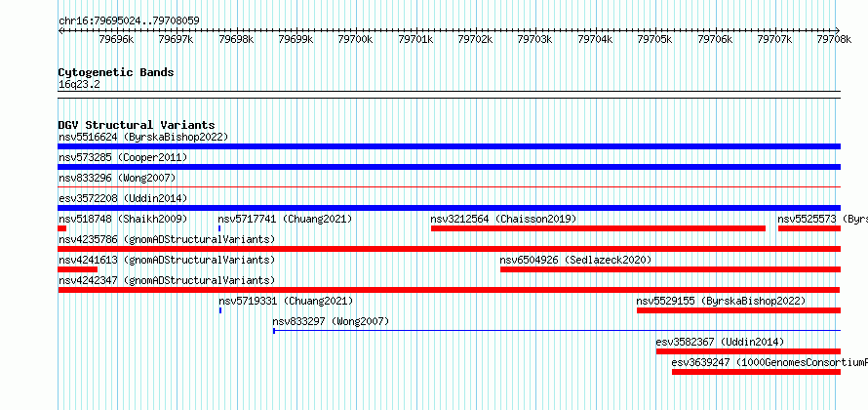Select the red nsv3212564 variant bar
The height and width of the screenshot is (410, 868).
click(x=599, y=228)
